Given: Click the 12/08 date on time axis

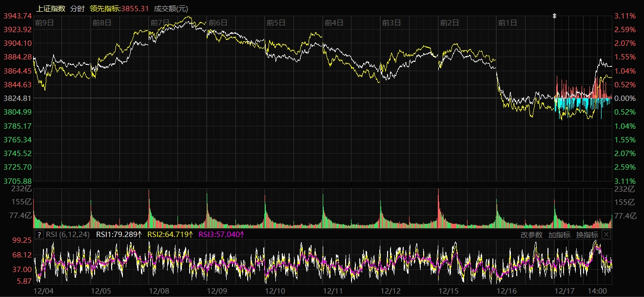Looking at the screenshot, I should pos(159,291).
